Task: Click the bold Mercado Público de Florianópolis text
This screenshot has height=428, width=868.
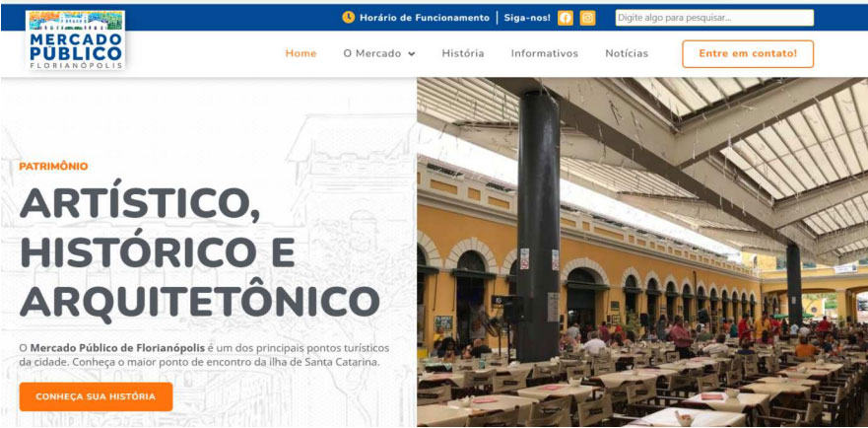Action: click(117, 348)
